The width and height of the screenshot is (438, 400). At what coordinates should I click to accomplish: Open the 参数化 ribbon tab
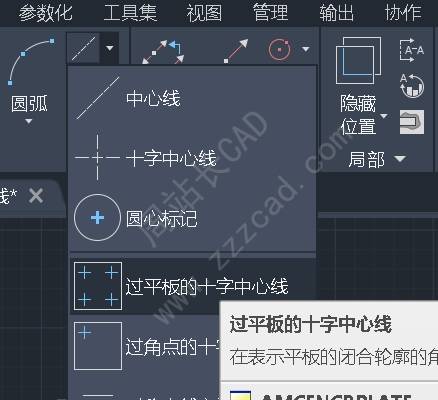click(x=45, y=13)
